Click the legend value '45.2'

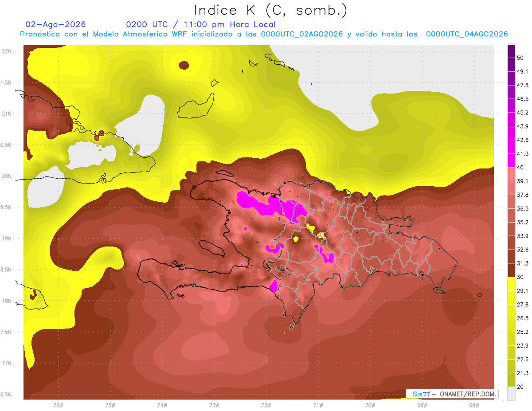tap(523, 113)
